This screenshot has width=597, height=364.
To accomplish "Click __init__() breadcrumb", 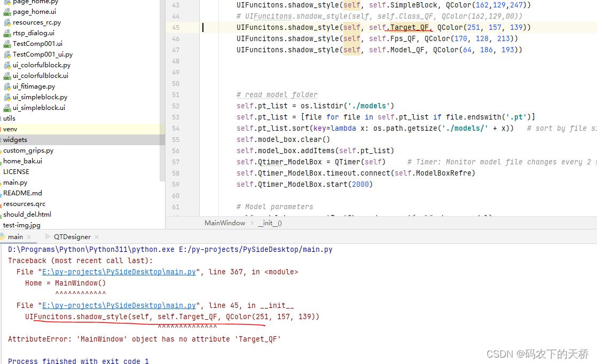I will [x=270, y=223].
